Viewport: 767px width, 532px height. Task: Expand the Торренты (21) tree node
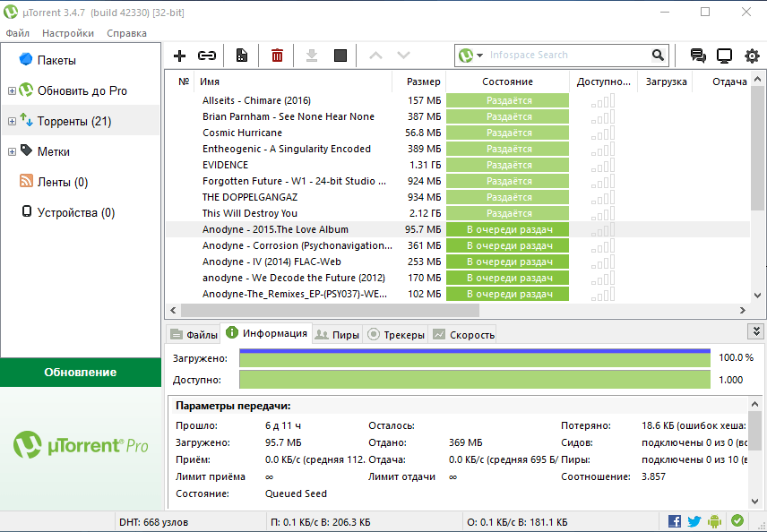tap(12, 121)
